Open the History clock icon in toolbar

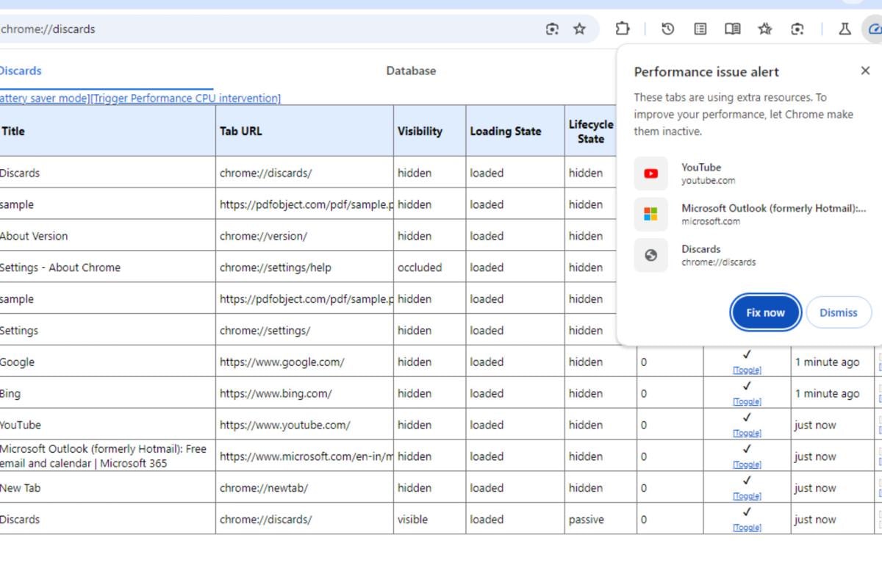coord(667,29)
